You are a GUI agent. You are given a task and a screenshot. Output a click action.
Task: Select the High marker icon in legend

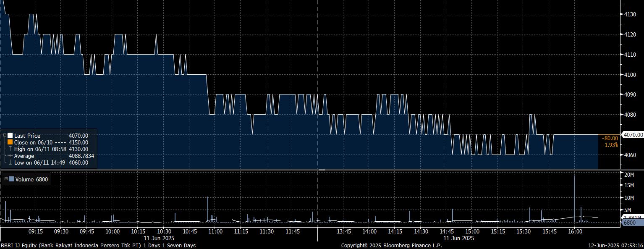10,149
